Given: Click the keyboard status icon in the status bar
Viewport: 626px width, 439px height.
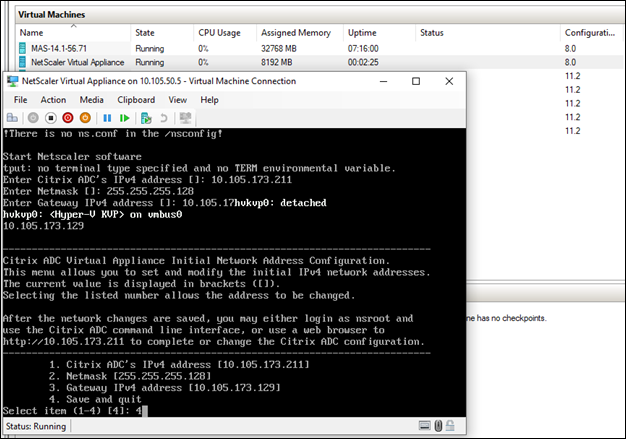Looking at the screenshot, I should coord(425,426).
